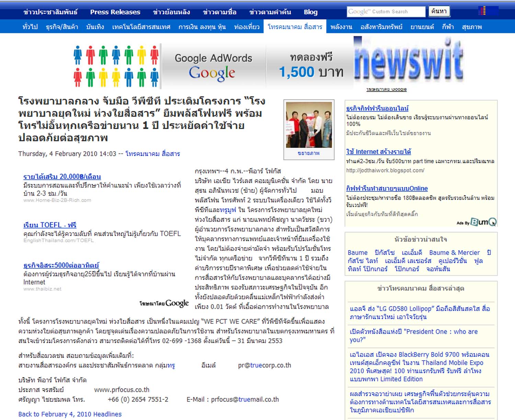Click the ทรู link in กลุ่มทรู contact line
Image resolution: width=515 pixels, height=420 pixels.
pos(171,365)
